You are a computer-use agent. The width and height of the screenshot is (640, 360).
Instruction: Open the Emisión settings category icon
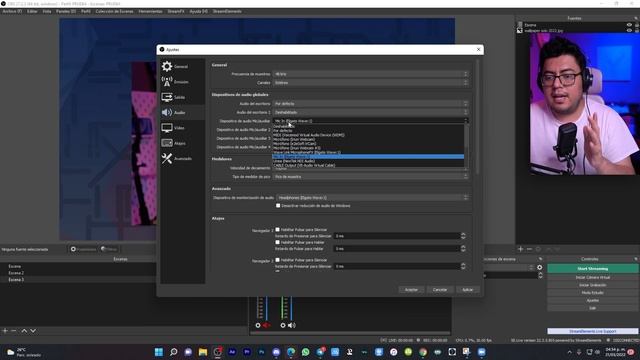tap(167, 82)
